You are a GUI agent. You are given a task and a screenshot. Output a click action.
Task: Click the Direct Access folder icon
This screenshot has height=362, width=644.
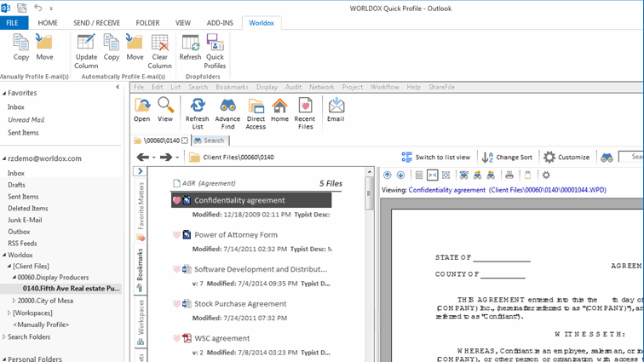coord(256,106)
